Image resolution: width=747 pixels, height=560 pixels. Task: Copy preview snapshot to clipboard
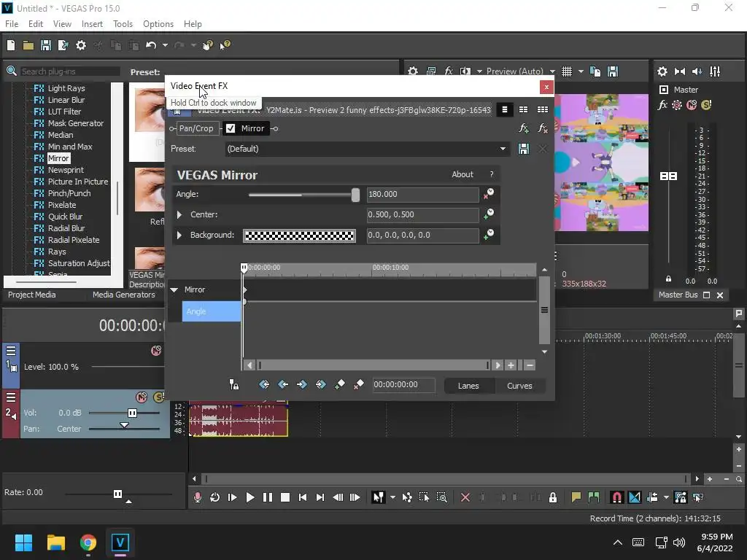(x=595, y=71)
